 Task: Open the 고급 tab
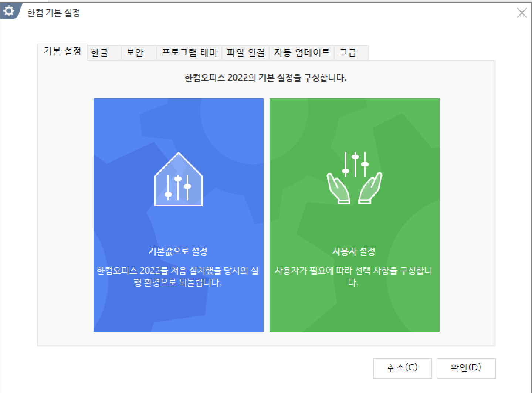tap(351, 53)
